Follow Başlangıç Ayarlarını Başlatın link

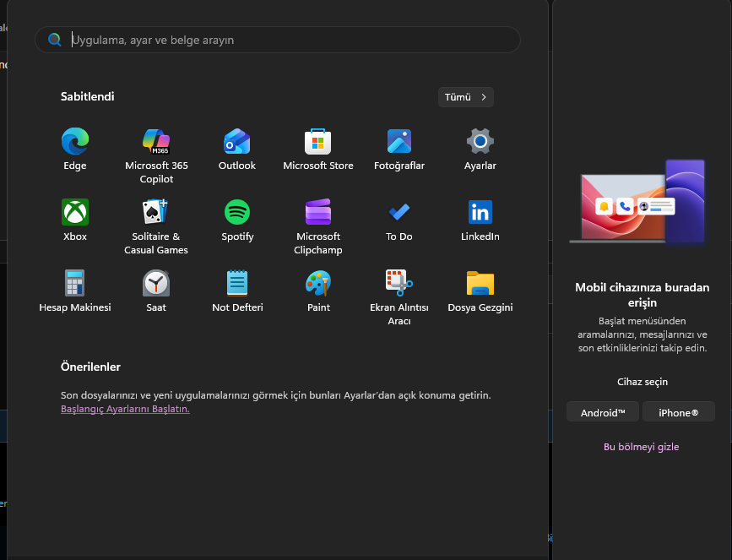(125, 409)
